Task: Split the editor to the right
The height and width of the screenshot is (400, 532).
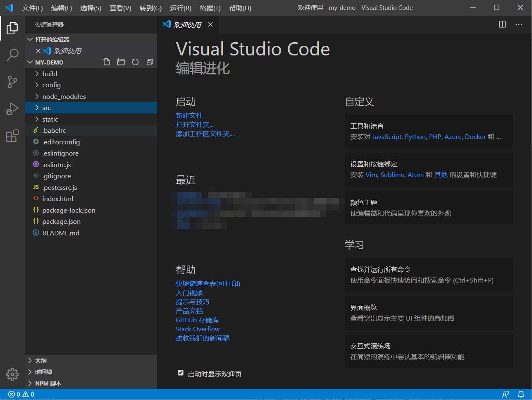Action: pos(502,24)
